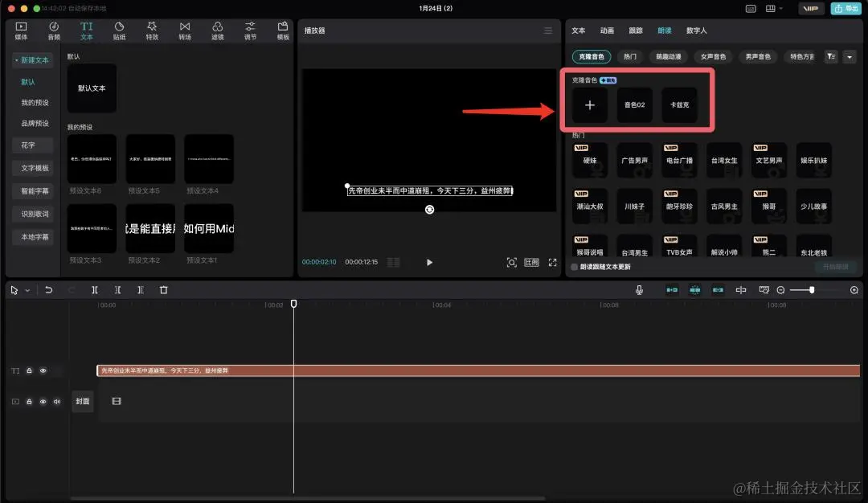Choose the 卡兹克 cloned voice
The image size is (868, 503).
click(x=679, y=104)
